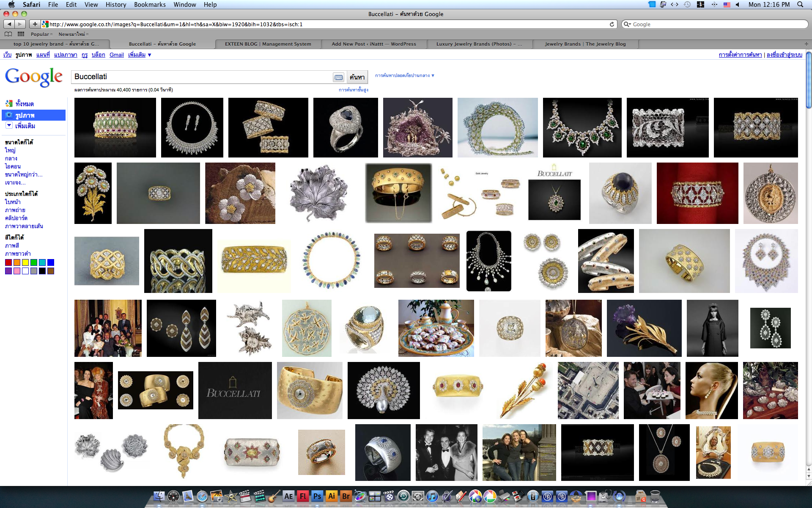Switch to the top 10 jewelry brand tab
The height and width of the screenshot is (508, 812).
pyautogui.click(x=56, y=44)
